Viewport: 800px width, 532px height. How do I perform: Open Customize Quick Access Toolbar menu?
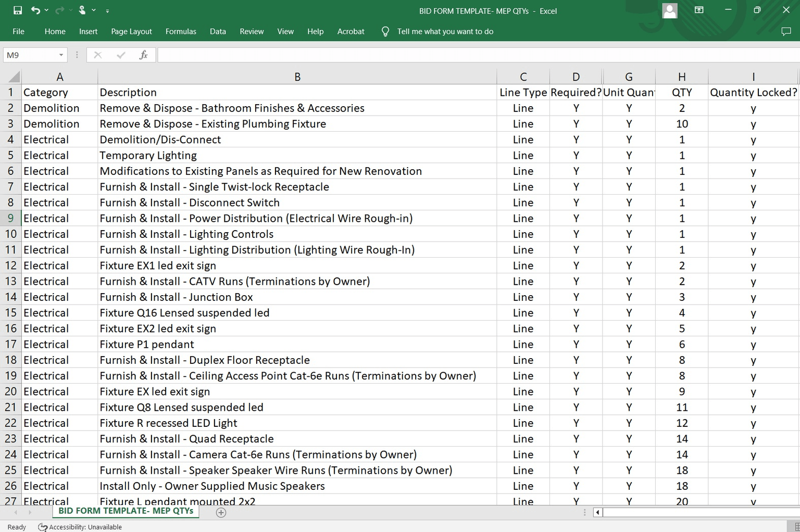107,10
